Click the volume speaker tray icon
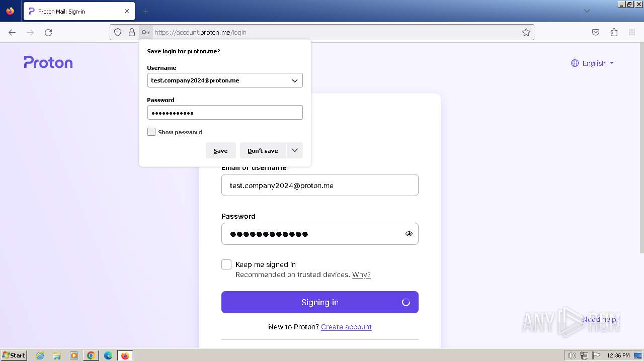Viewport: 644px width, 362px height. [572, 355]
